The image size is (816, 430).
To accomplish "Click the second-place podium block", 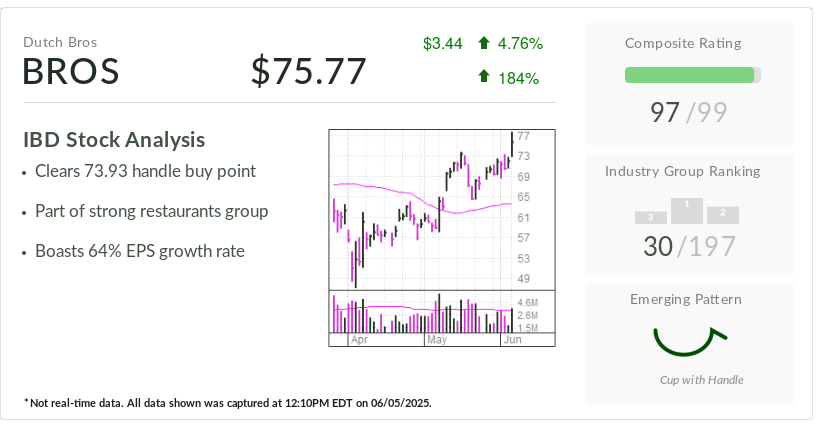I will pyautogui.click(x=722, y=214).
